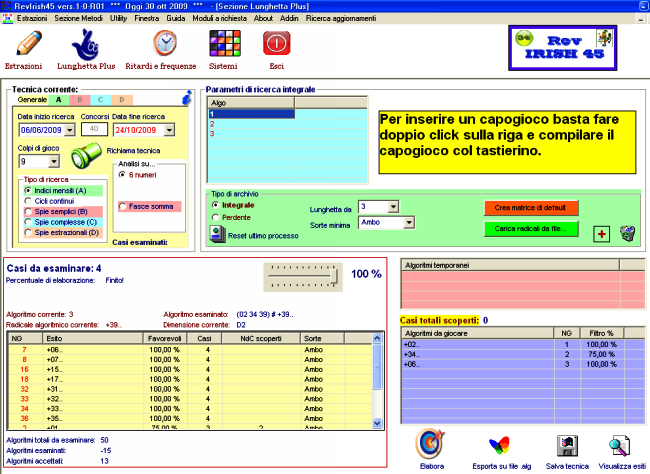Open the Addin menu

tap(289, 19)
